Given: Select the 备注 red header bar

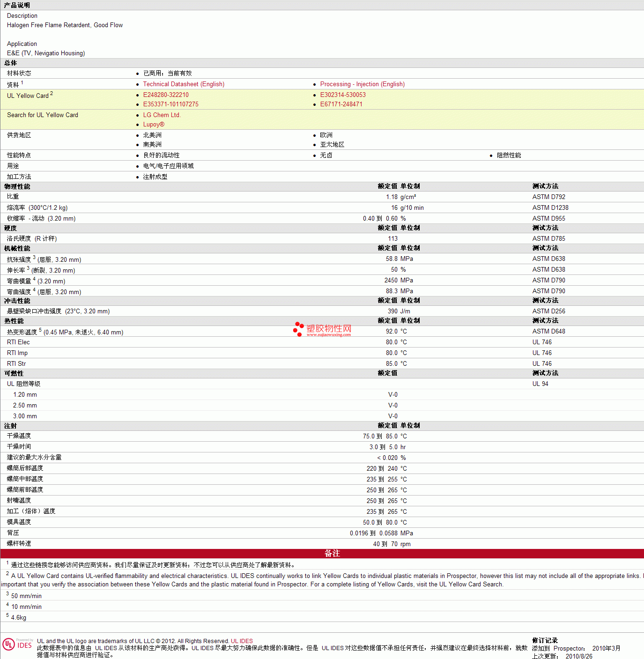Looking at the screenshot, I should click(322, 554).
